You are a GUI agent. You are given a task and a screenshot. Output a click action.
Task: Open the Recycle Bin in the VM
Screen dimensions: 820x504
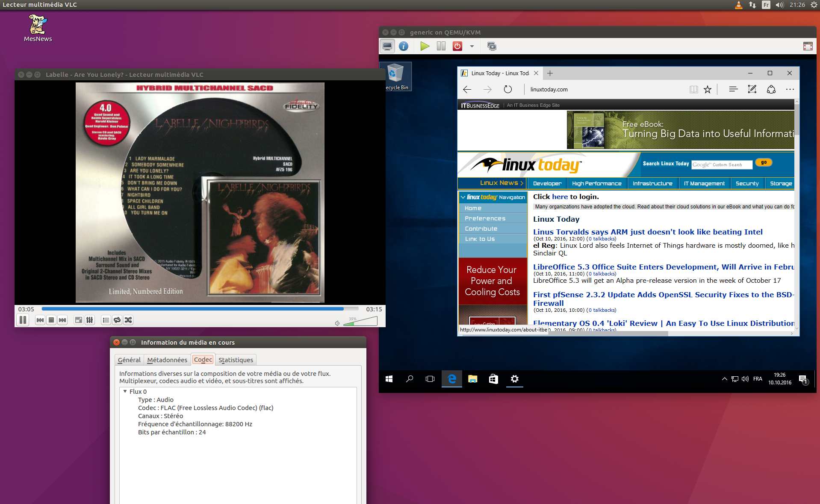pyautogui.click(x=396, y=76)
